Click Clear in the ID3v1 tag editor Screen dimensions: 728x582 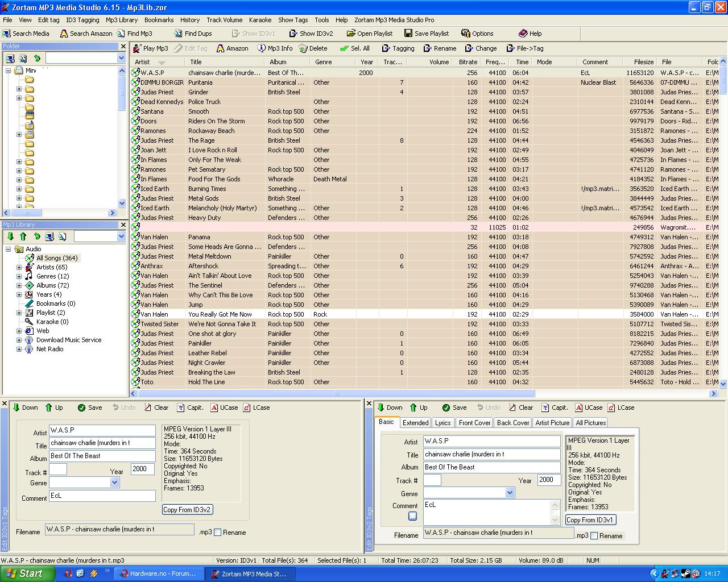click(x=156, y=408)
